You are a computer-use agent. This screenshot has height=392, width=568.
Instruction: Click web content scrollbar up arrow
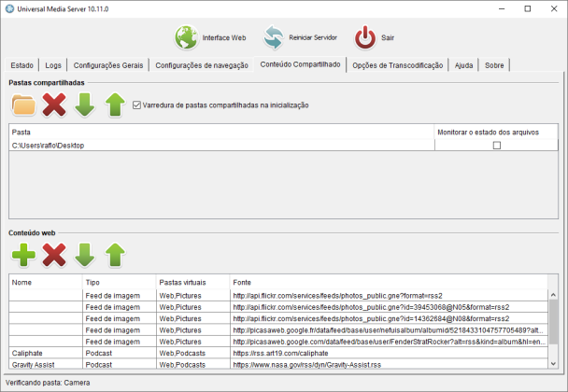(x=553, y=295)
